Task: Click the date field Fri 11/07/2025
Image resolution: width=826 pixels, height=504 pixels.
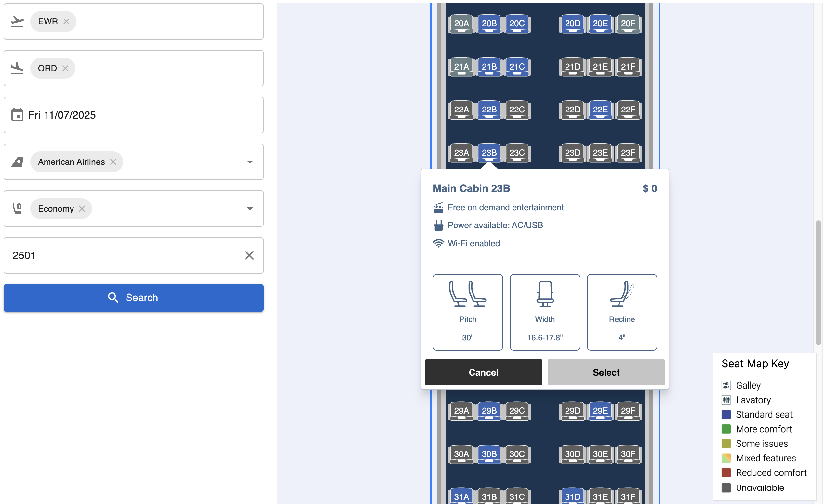Action: coord(134,115)
